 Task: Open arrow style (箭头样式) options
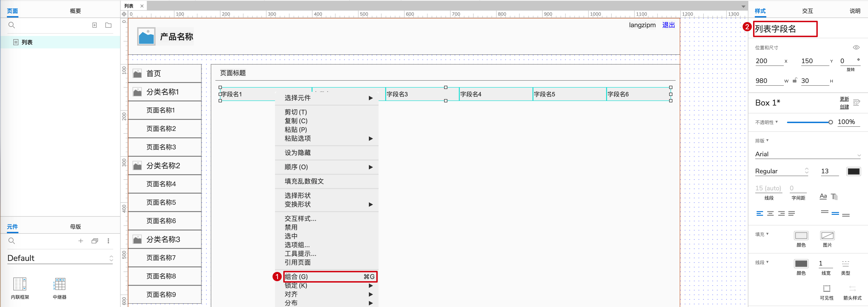(852, 288)
